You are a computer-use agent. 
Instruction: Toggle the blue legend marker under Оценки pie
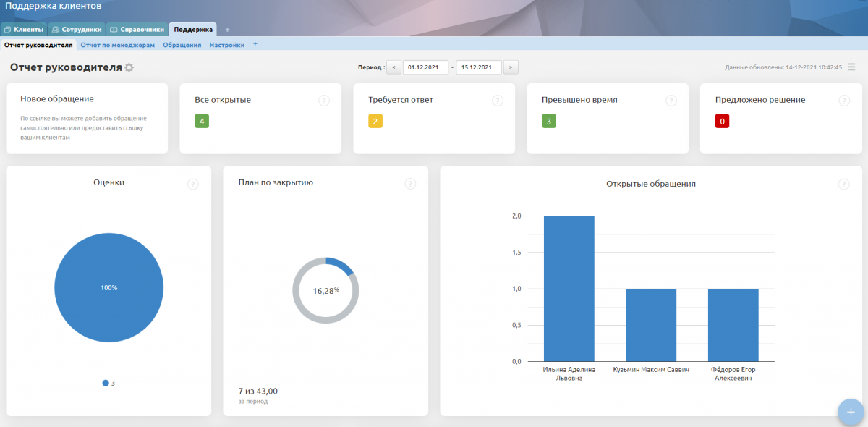pos(106,383)
